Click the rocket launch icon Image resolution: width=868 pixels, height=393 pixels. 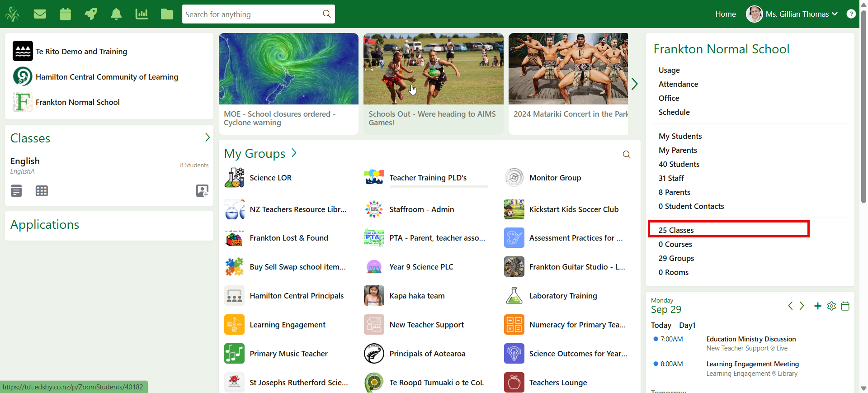click(91, 14)
